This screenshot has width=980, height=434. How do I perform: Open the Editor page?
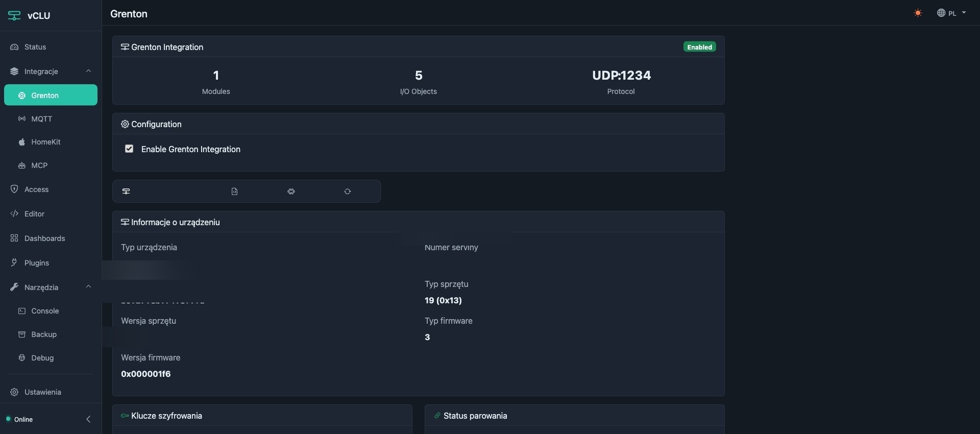tap(51, 214)
